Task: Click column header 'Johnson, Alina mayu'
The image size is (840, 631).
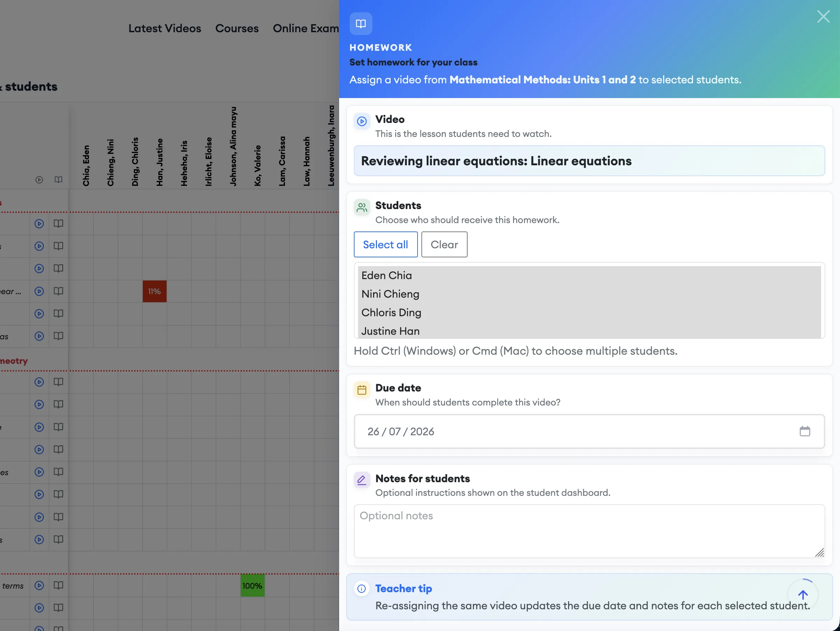Action: pos(233,146)
